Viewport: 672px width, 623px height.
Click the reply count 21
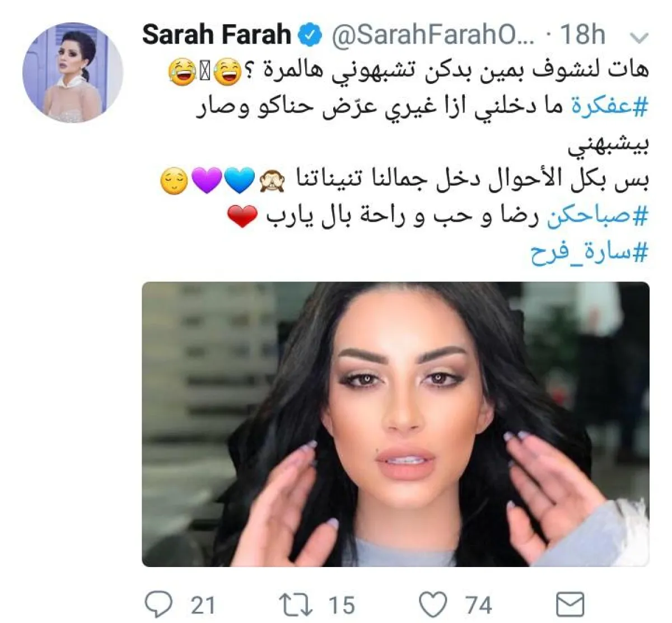(203, 606)
